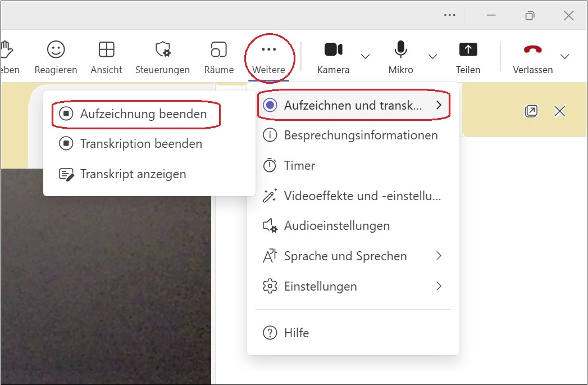Viewport: 588px width, 385px height.
Task: Click Transkript anzeigen
Action: (x=133, y=174)
